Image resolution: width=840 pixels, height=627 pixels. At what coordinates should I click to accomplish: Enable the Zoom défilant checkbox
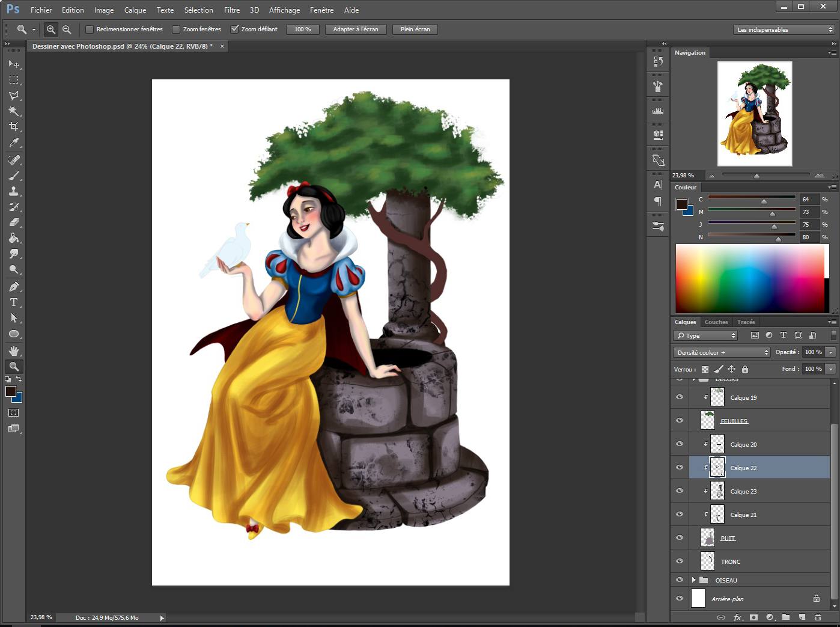[236, 29]
